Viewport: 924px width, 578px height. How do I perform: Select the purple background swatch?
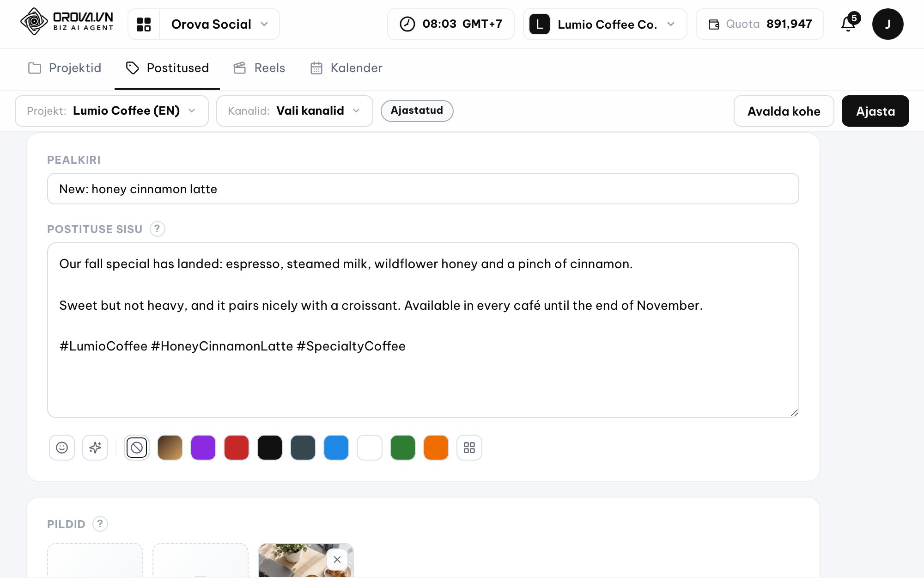(203, 448)
